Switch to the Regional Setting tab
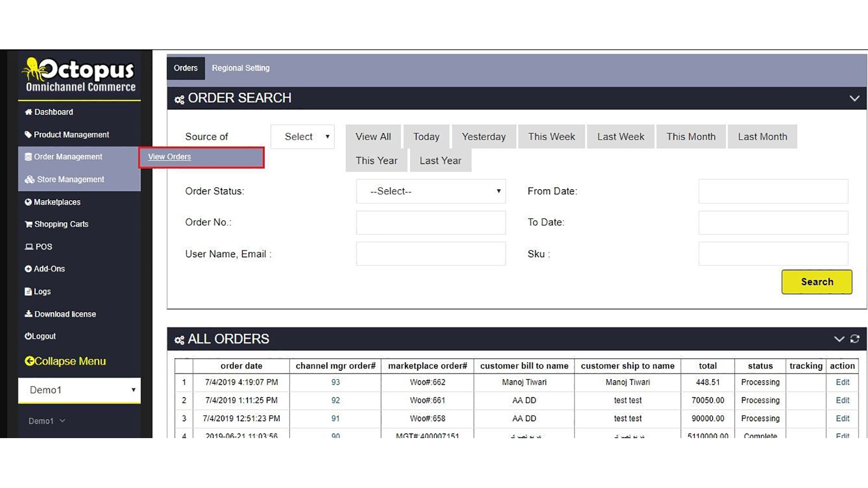Image resolution: width=868 pixels, height=488 pixels. coord(240,68)
